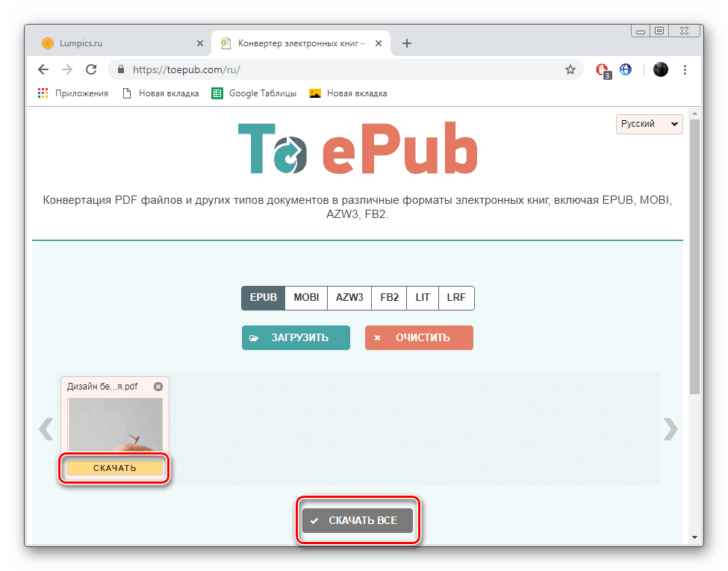Select LRF output format
Screen dimensions: 728x571
456,298
